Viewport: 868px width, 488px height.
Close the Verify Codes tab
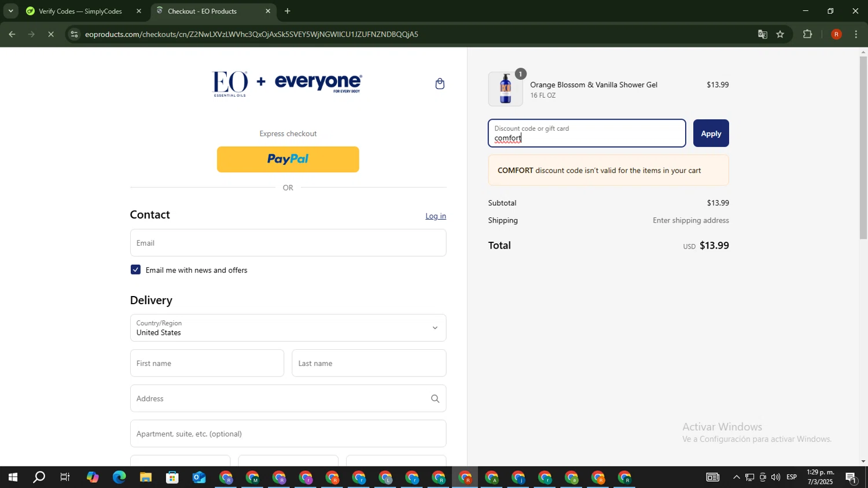tap(139, 11)
